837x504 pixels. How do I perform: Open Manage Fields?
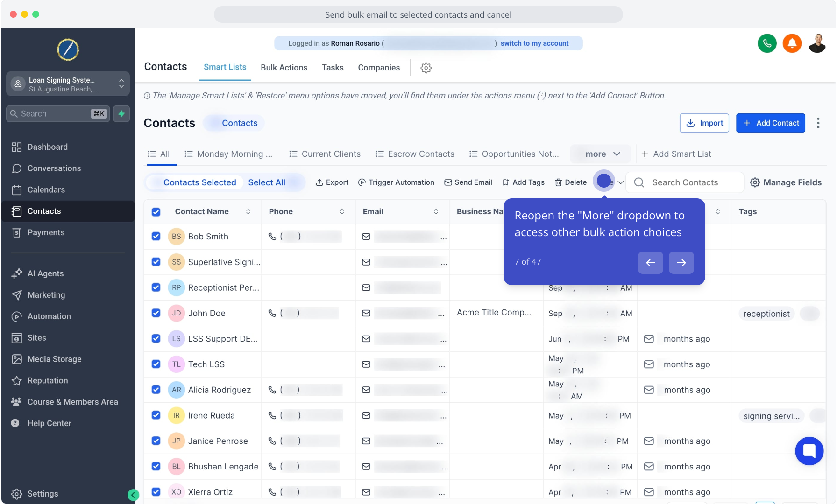786,182
